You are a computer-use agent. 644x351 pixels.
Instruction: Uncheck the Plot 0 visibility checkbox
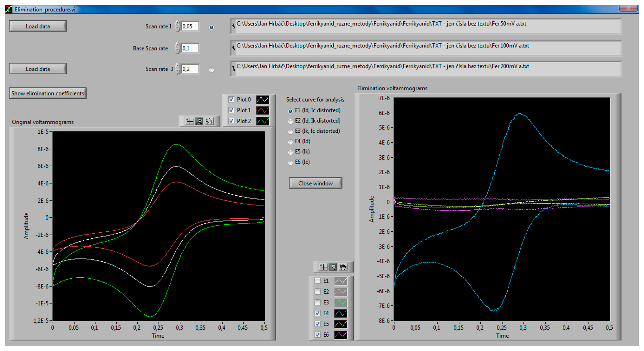click(x=231, y=100)
